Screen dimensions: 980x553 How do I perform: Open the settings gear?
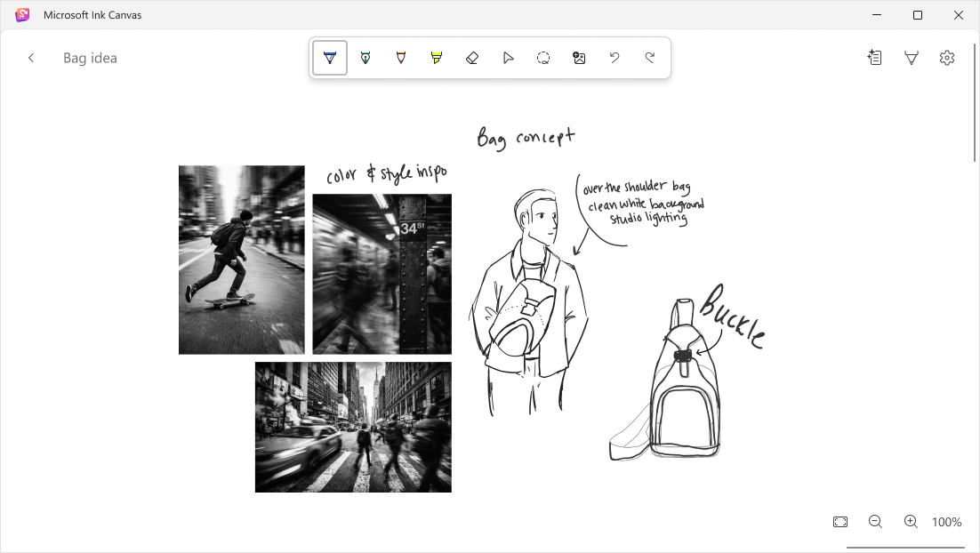pyautogui.click(x=947, y=58)
